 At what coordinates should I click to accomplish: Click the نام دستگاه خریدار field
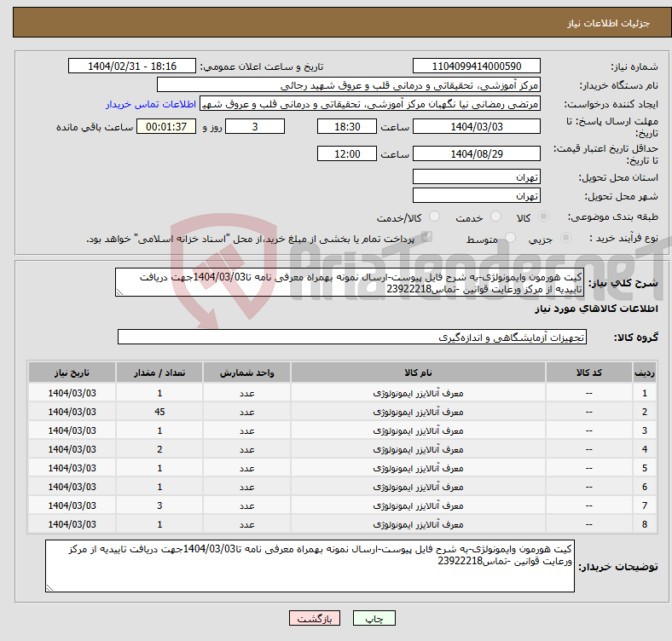click(x=349, y=85)
